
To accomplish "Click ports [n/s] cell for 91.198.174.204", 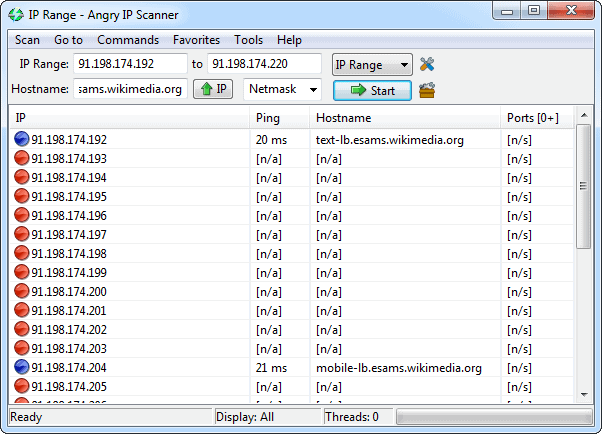I will coord(519,368).
